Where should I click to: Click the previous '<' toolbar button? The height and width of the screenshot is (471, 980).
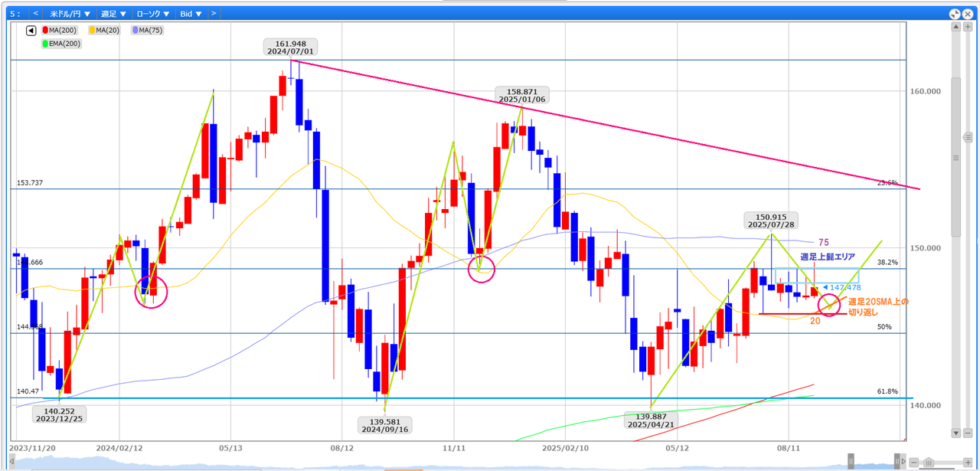[35, 14]
